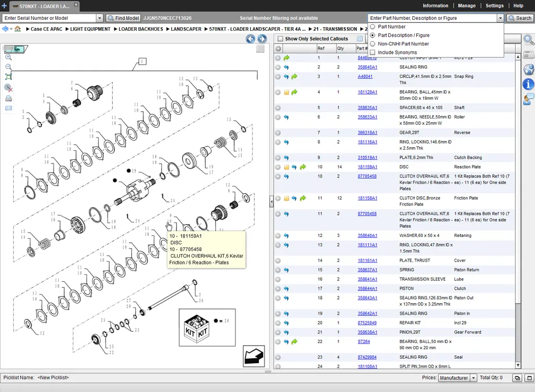Open the user chat icon in the sidebar
The width and height of the screenshot is (535, 392).
coord(529,100)
